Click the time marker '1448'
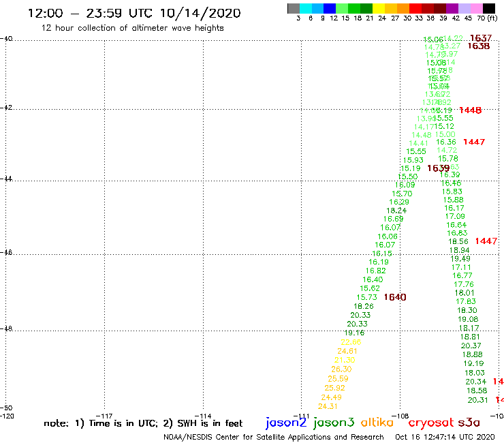 pos(471,110)
